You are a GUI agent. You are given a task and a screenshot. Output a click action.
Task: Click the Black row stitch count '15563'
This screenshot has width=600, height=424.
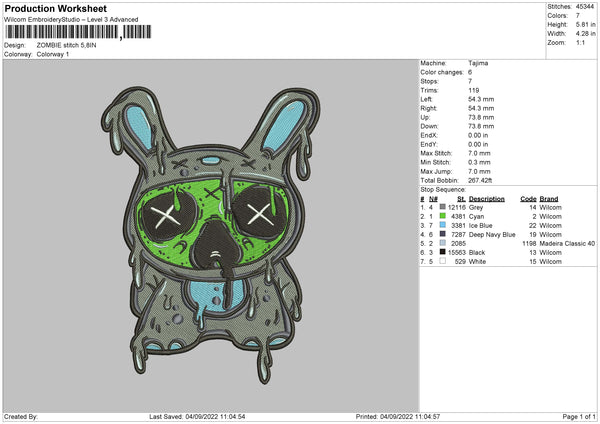[x=457, y=253]
